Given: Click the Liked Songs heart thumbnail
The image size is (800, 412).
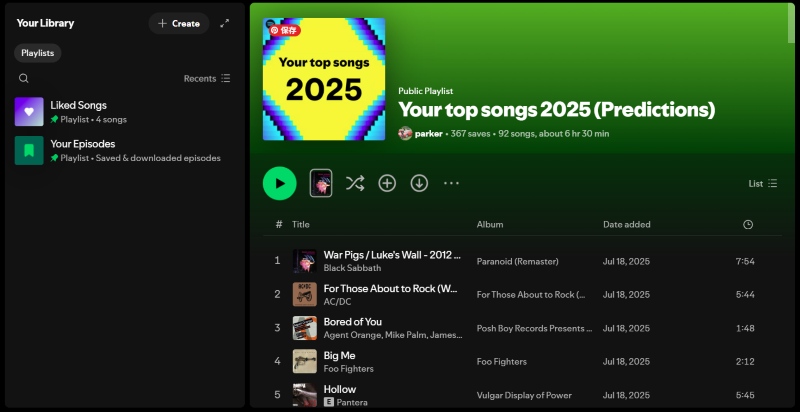Looking at the screenshot, I should 29,112.
